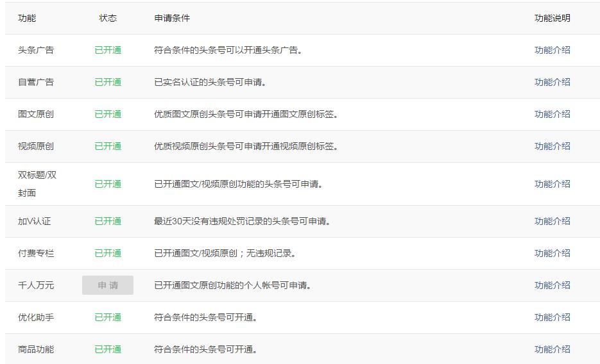Click 已开通 status of 图文原创
Image resolution: width=600 pixels, height=364 pixels.
108,114
